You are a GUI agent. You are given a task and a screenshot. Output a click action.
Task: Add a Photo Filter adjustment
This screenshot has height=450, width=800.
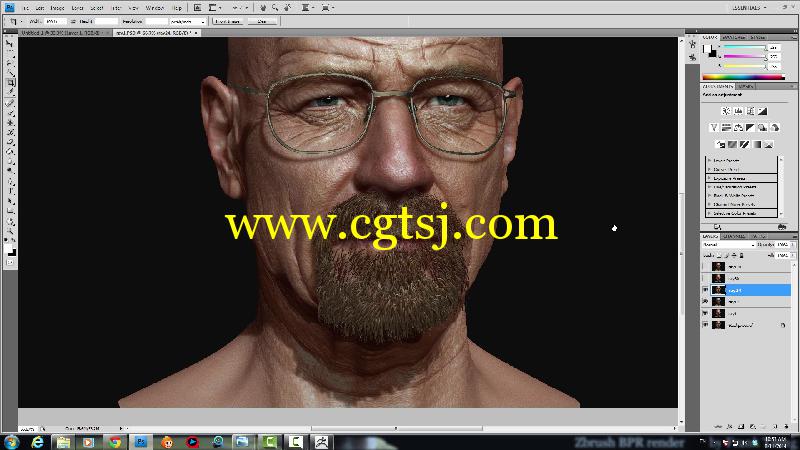[x=763, y=128]
